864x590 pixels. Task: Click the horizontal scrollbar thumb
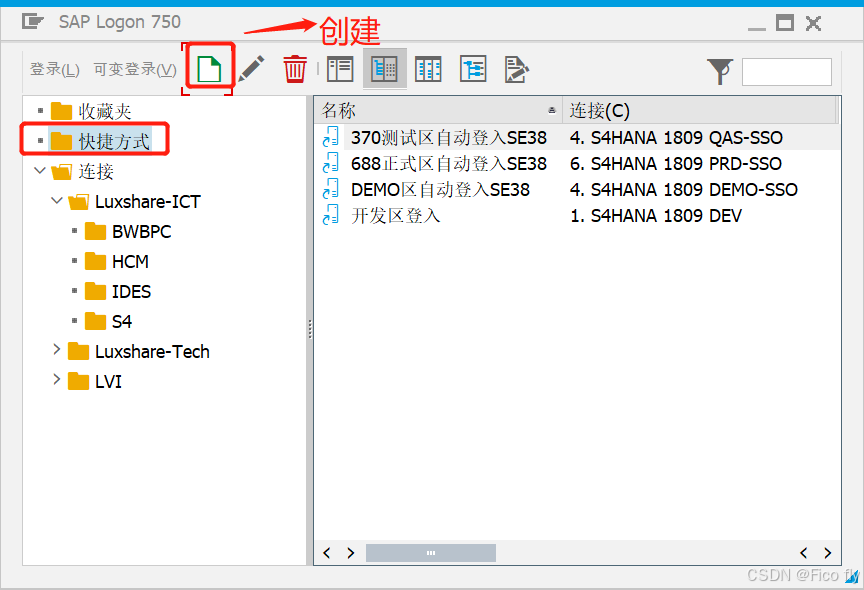pos(431,553)
